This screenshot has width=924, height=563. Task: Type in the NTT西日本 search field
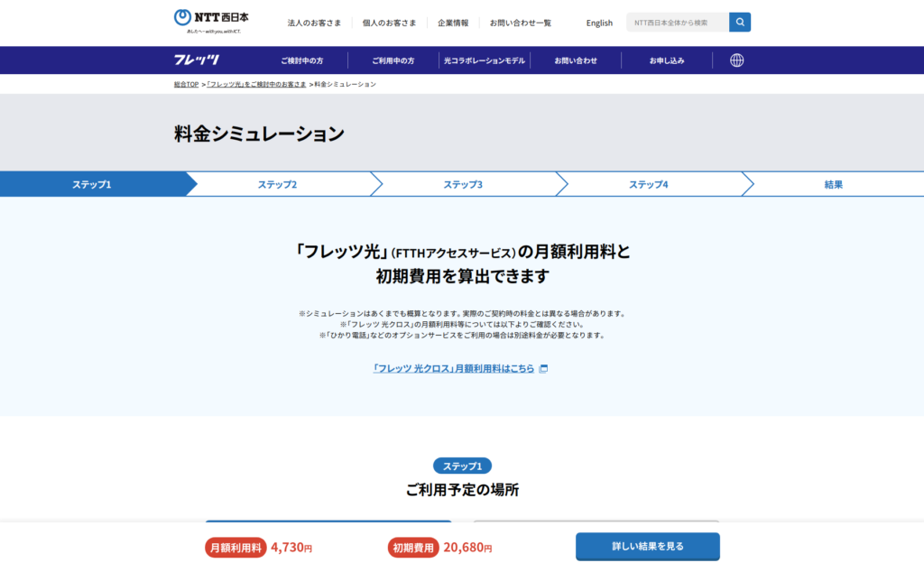[x=677, y=23]
